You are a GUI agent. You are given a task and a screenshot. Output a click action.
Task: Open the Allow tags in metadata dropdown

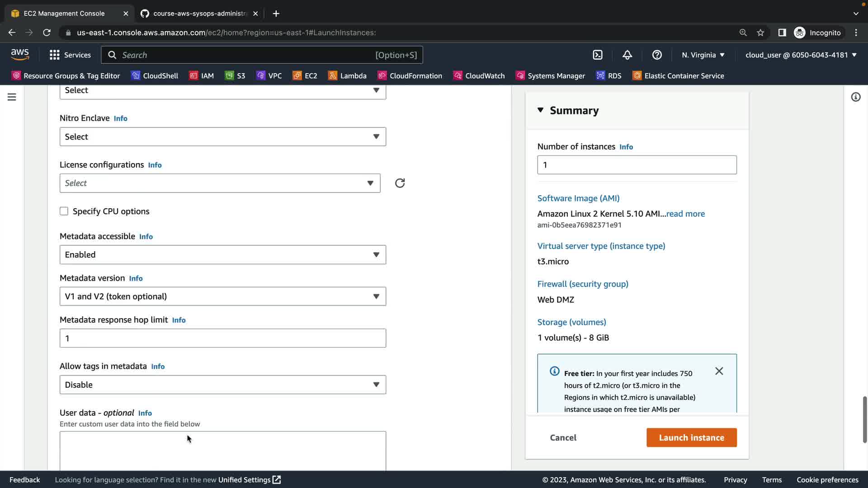pyautogui.click(x=222, y=385)
